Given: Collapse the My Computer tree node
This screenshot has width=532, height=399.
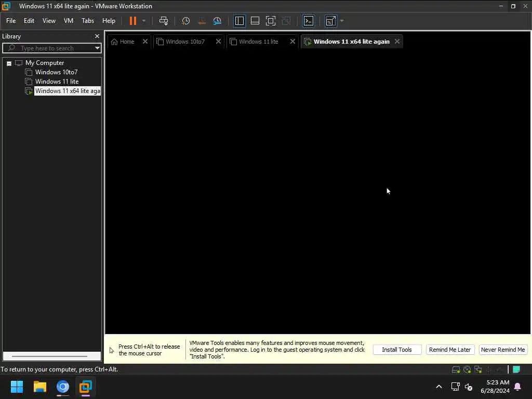Looking at the screenshot, I should pos(9,63).
